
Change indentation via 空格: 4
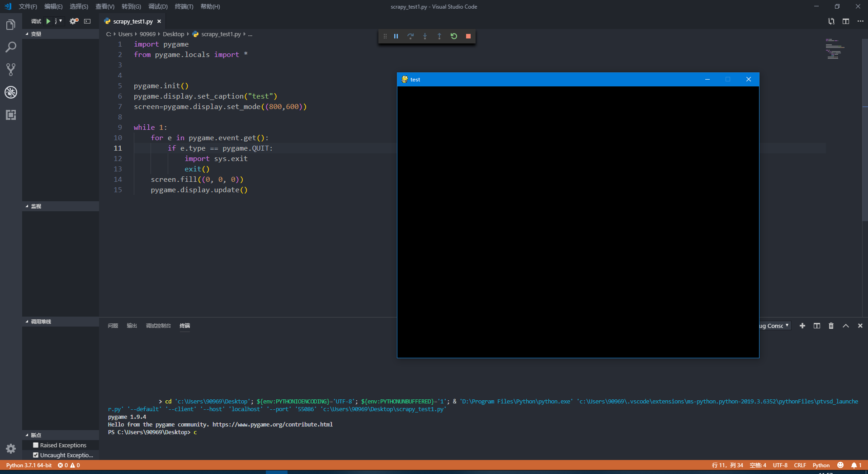(x=758, y=465)
